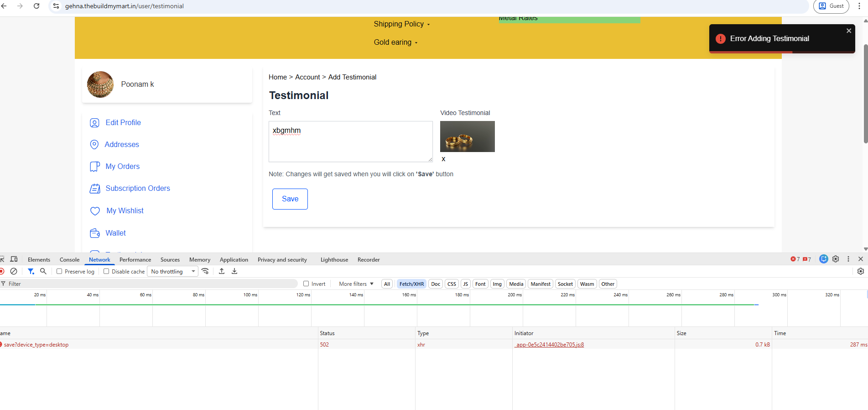This screenshot has height=410, width=868.
Task: Enable Preserve log checkbox
Action: click(x=59, y=271)
